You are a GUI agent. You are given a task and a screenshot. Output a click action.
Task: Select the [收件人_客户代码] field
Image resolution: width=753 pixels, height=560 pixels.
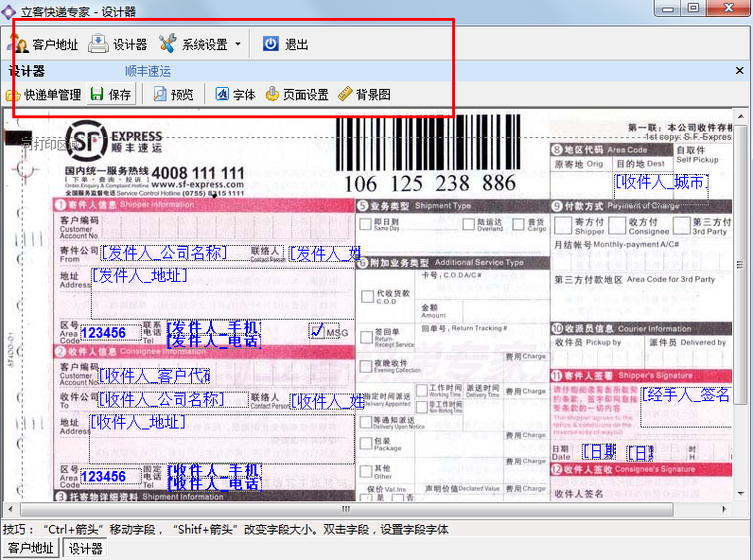[x=154, y=376]
